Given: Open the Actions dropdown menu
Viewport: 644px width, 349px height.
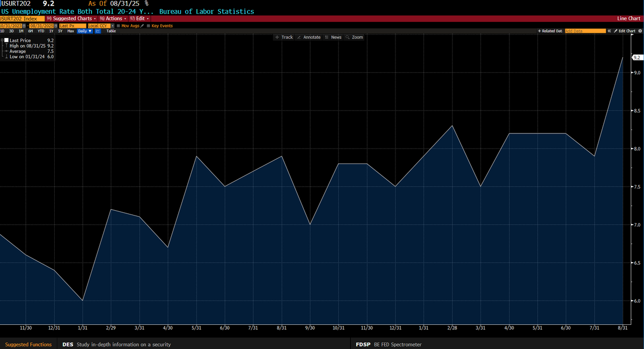Looking at the screenshot, I should point(113,18).
